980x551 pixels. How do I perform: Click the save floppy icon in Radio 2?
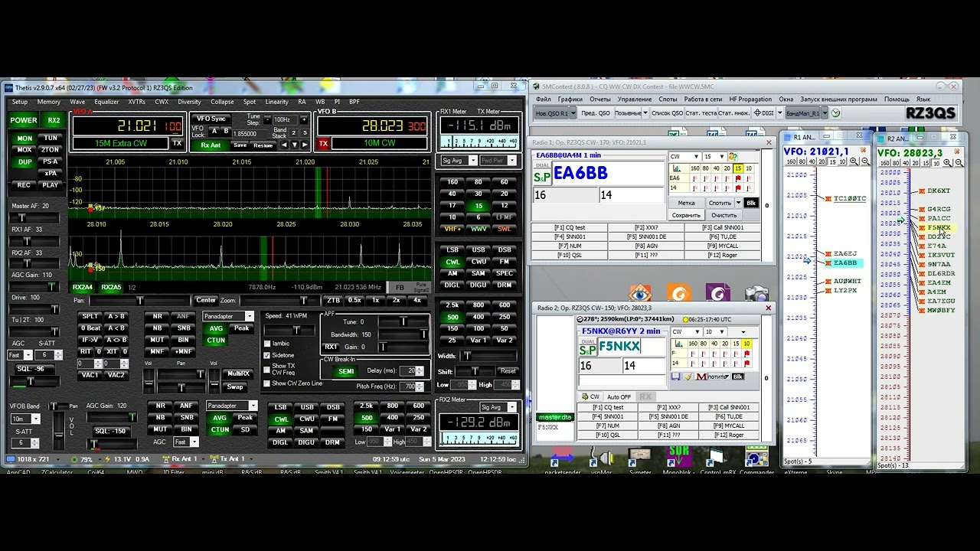[675, 377]
